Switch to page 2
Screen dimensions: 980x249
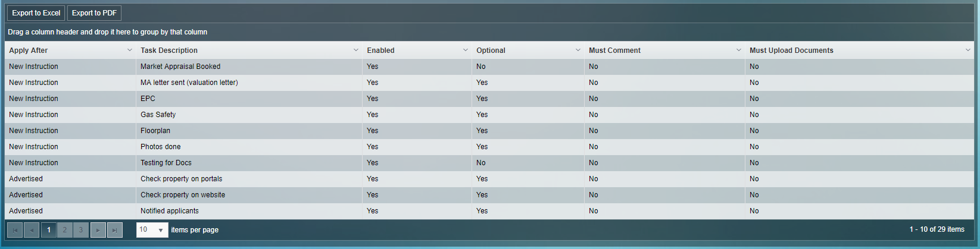(x=65, y=230)
